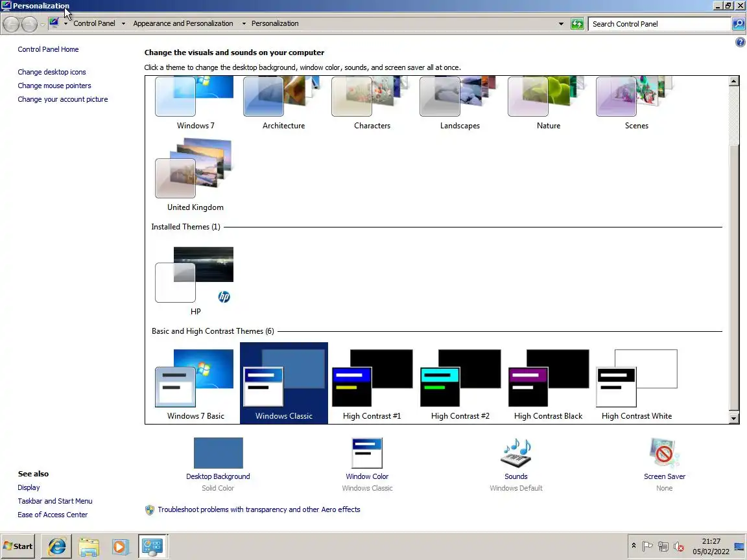Open address bar history dropdown

tap(561, 24)
